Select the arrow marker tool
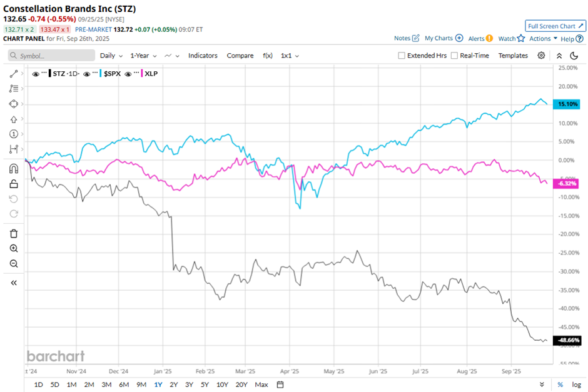This screenshot has width=588, height=392. pos(14,119)
